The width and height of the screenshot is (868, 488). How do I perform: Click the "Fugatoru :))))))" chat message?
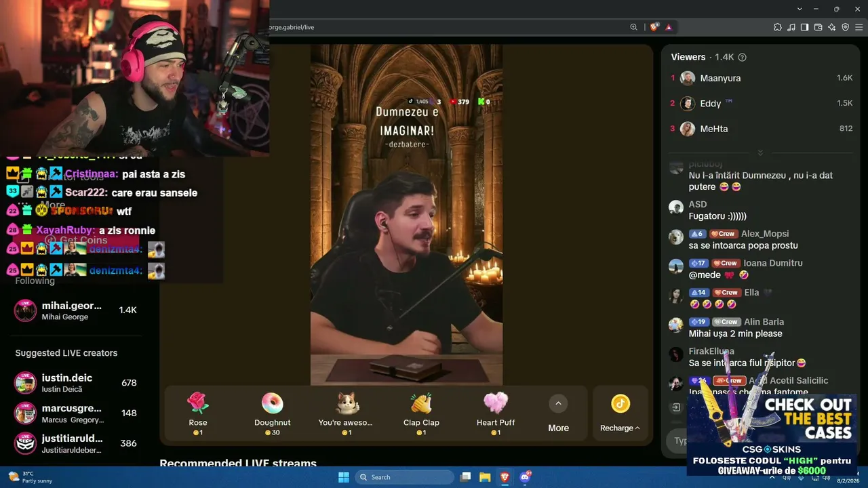[x=717, y=216]
